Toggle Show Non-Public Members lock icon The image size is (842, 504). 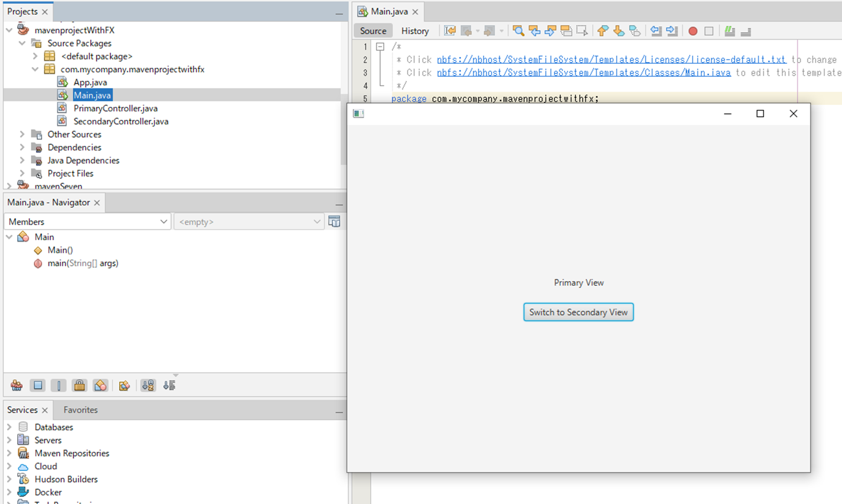(x=79, y=385)
